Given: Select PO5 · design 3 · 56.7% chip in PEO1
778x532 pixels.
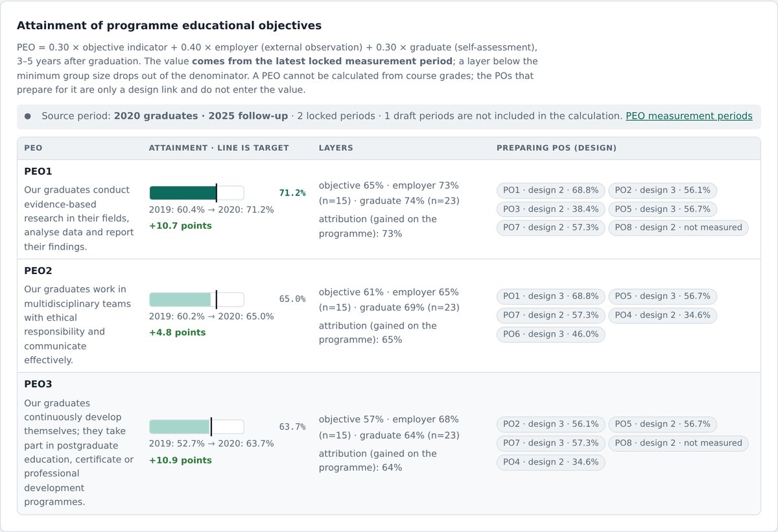Looking at the screenshot, I should pyautogui.click(x=663, y=209).
